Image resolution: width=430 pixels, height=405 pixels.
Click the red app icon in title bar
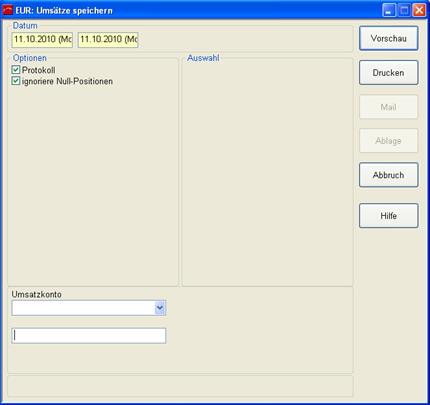(x=7, y=10)
